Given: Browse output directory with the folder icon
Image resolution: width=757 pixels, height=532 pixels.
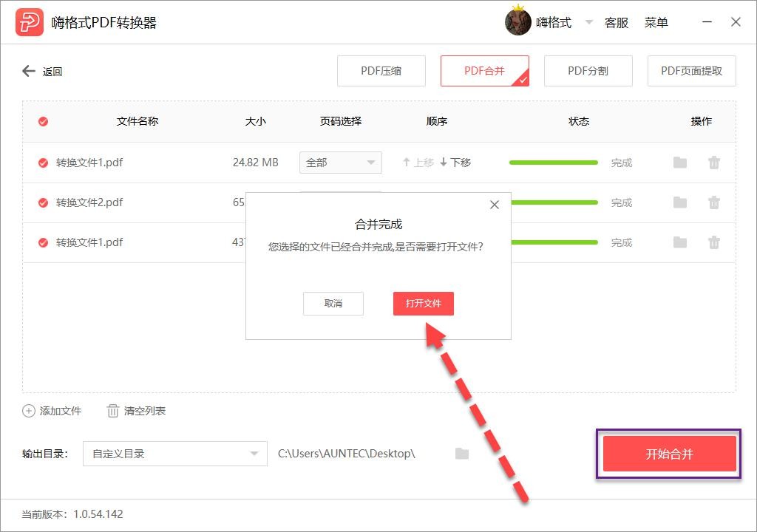Looking at the screenshot, I should pyautogui.click(x=462, y=454).
